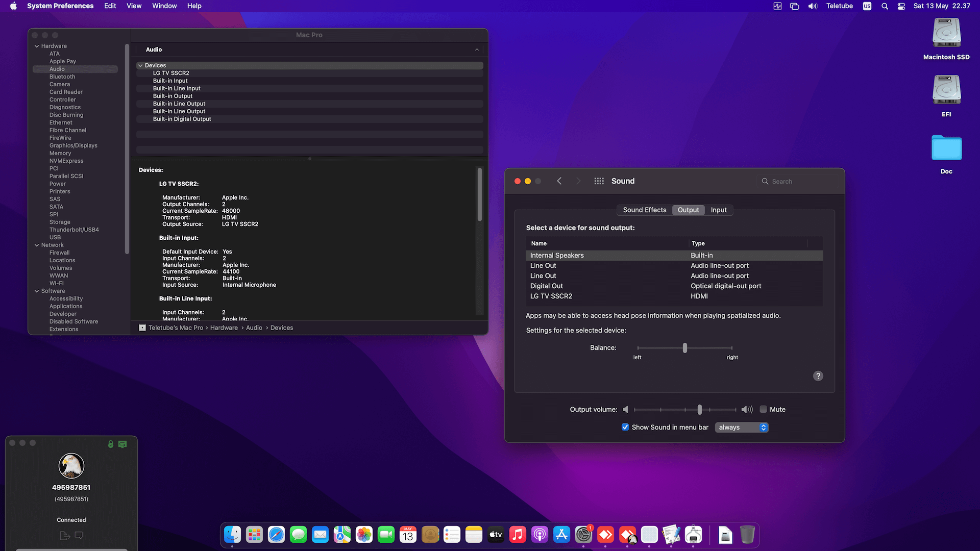Select Wi-Fi under Network in sidebar
Image resolution: width=980 pixels, height=551 pixels.
point(57,283)
